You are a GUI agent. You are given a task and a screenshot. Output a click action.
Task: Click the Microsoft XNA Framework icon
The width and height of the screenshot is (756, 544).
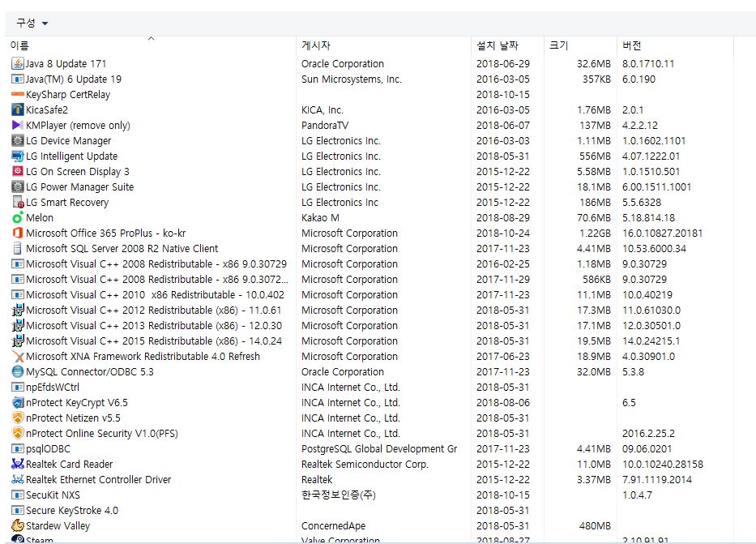(x=18, y=356)
